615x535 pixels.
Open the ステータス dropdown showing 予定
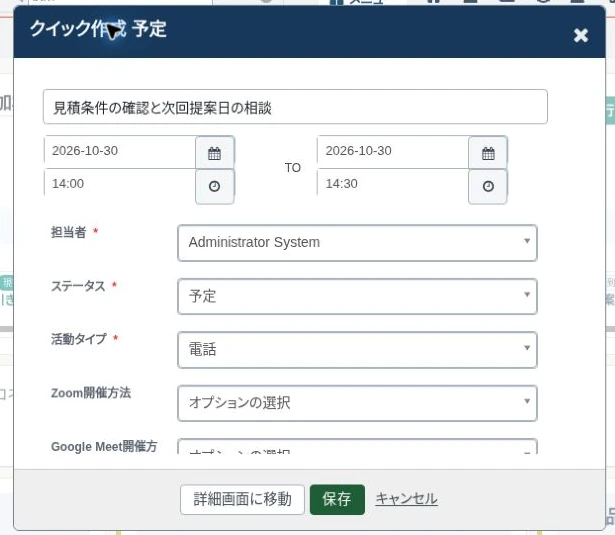tap(357, 297)
